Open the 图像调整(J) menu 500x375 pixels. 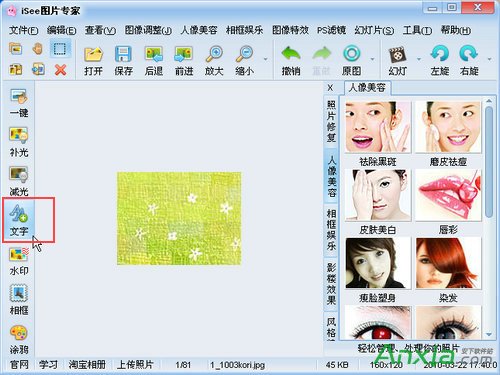(x=148, y=30)
